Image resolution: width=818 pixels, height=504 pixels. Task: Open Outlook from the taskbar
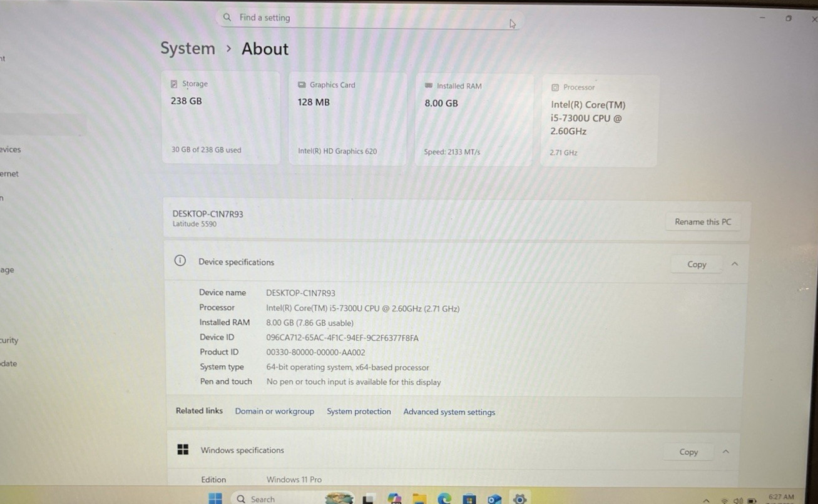[494, 499]
